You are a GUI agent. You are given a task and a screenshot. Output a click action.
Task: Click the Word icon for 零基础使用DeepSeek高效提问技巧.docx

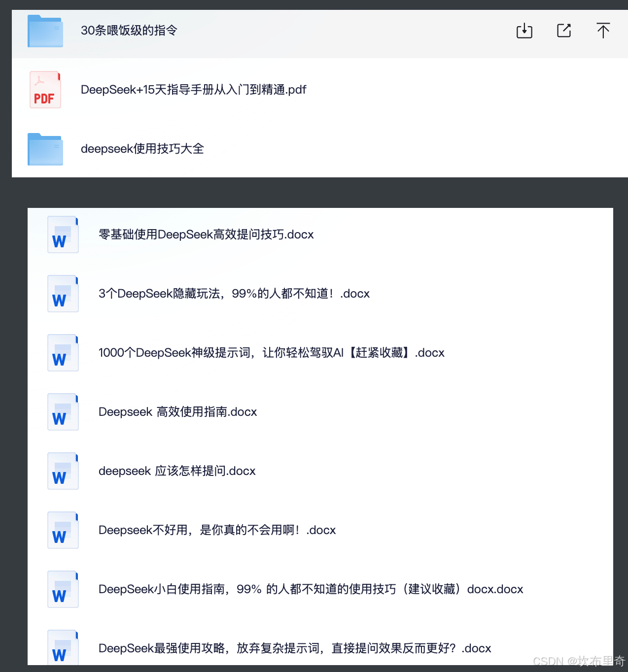63,235
